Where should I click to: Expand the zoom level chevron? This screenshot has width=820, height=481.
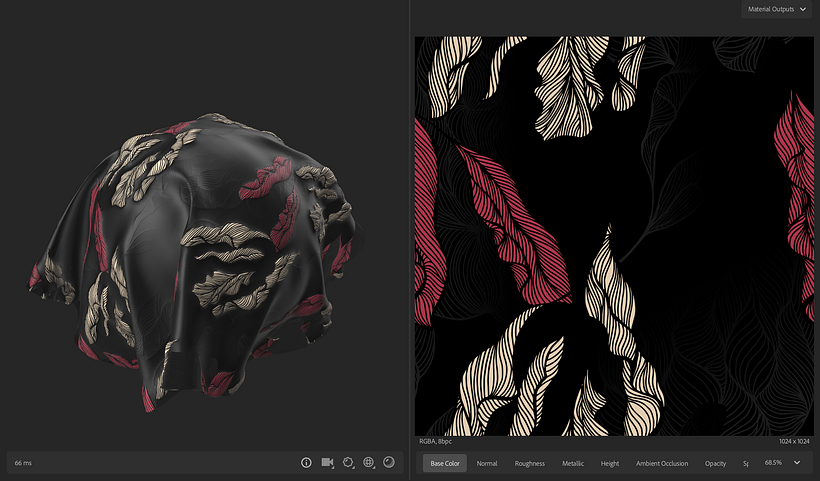(797, 463)
